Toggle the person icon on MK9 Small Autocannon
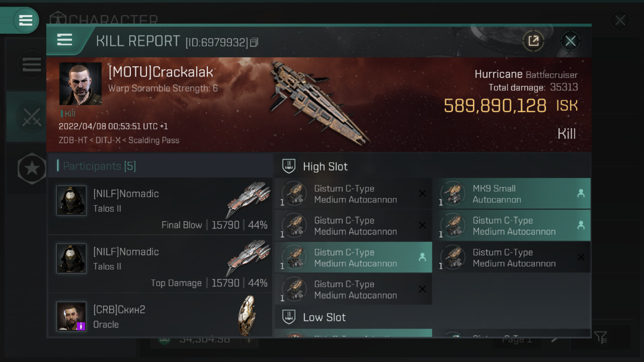 (x=581, y=193)
